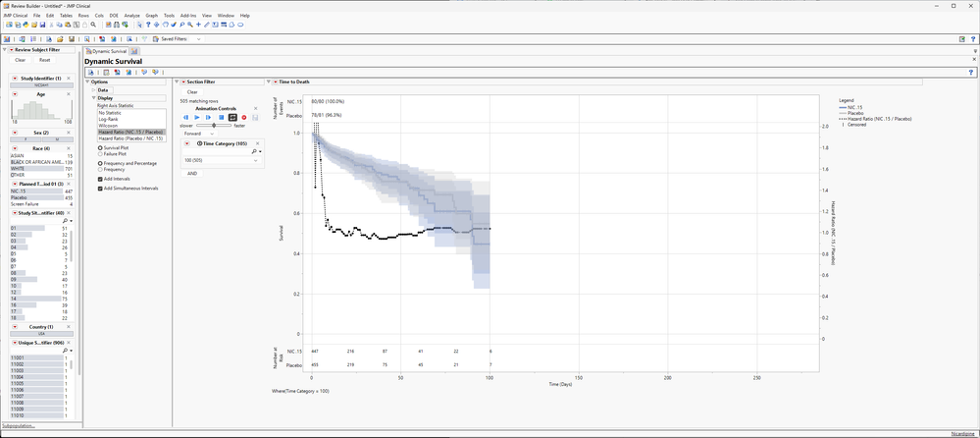
Task: Toggle Add Simultaneous Intervals checkbox
Action: tap(100, 189)
